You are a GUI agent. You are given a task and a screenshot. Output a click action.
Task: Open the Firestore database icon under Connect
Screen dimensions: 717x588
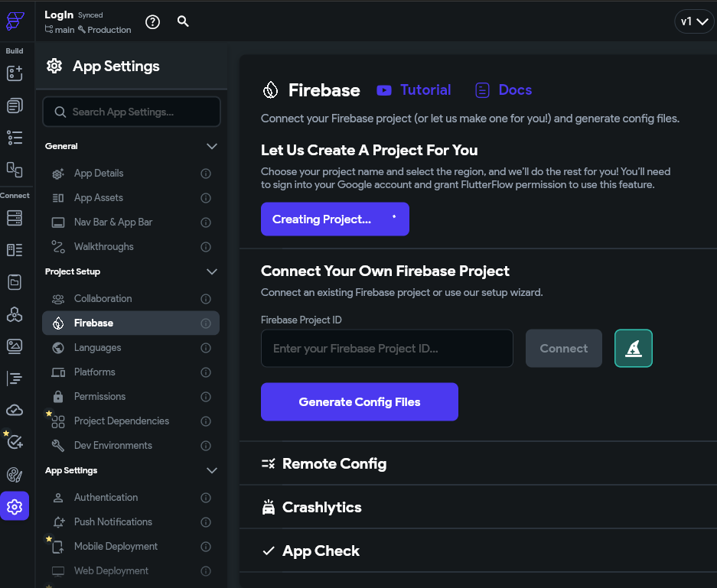pyautogui.click(x=15, y=218)
